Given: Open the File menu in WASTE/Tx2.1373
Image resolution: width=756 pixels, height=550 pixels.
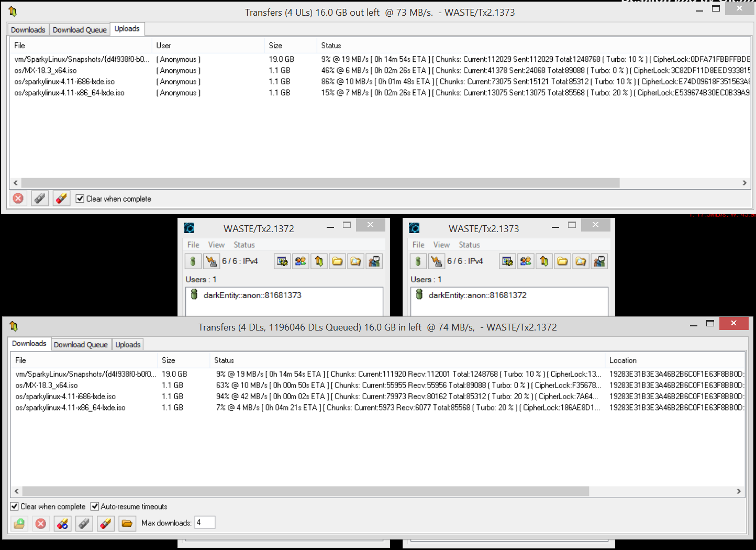Looking at the screenshot, I should [x=418, y=245].
